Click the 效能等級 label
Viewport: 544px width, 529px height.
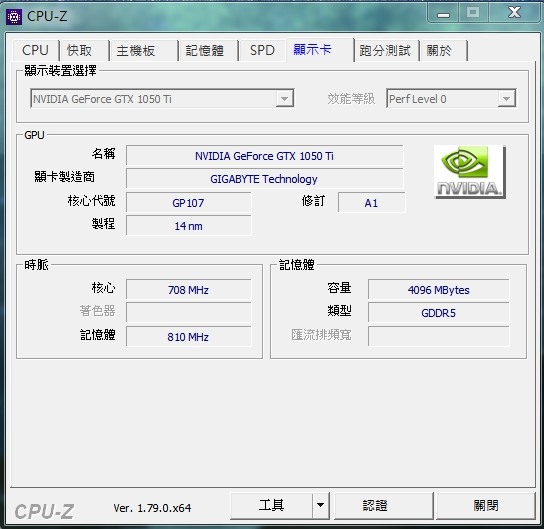[x=351, y=99]
